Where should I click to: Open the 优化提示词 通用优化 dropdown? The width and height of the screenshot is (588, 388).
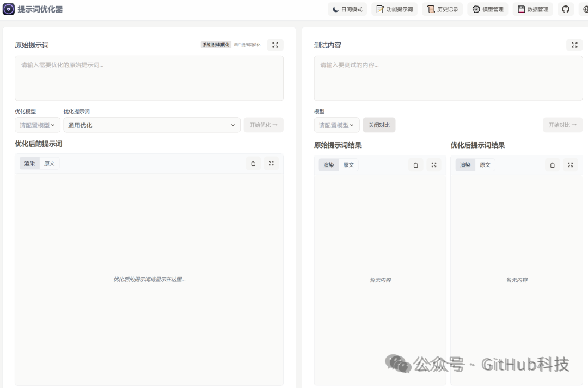(x=152, y=125)
